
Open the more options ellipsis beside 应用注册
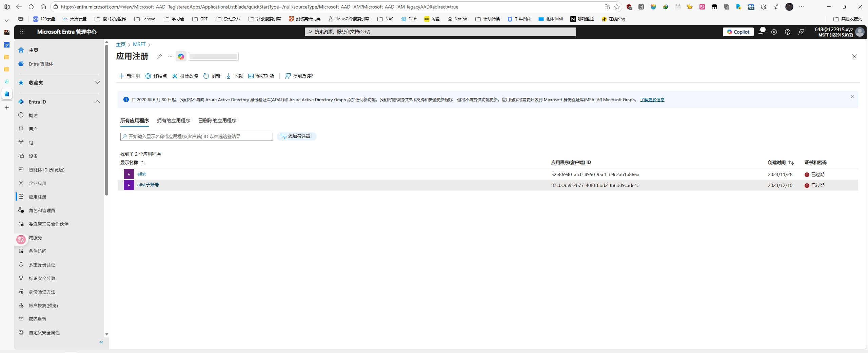[170, 56]
